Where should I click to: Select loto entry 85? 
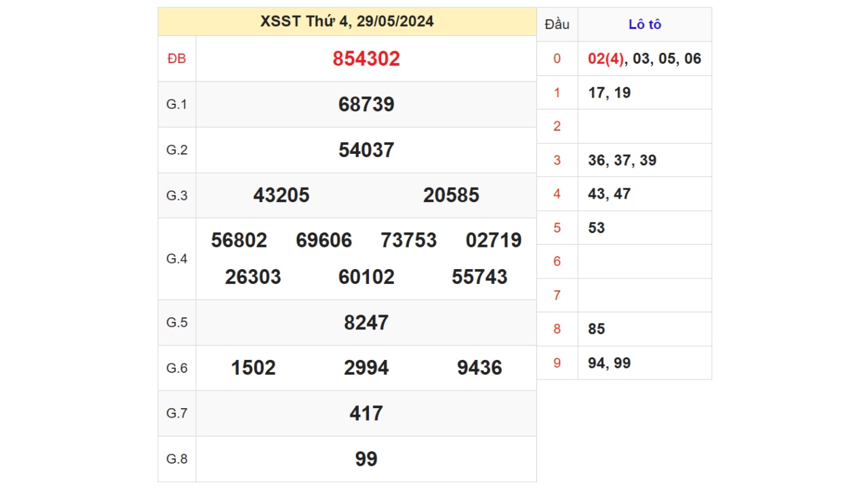pos(597,329)
